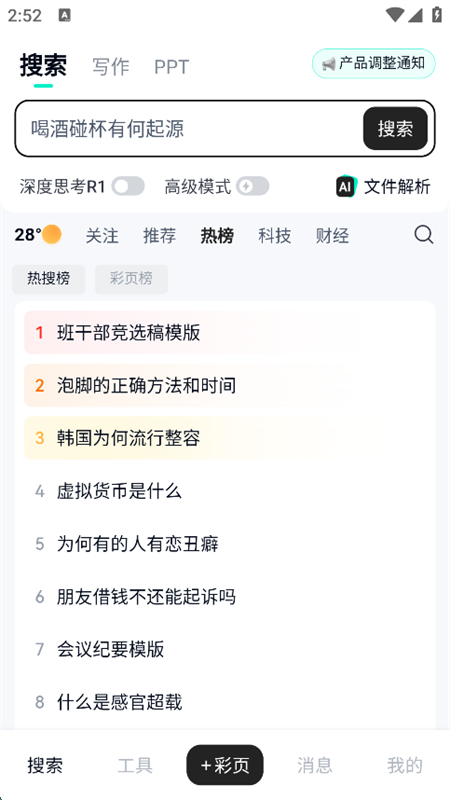Click the black 搜索 button
The image size is (450, 800).
395,129
